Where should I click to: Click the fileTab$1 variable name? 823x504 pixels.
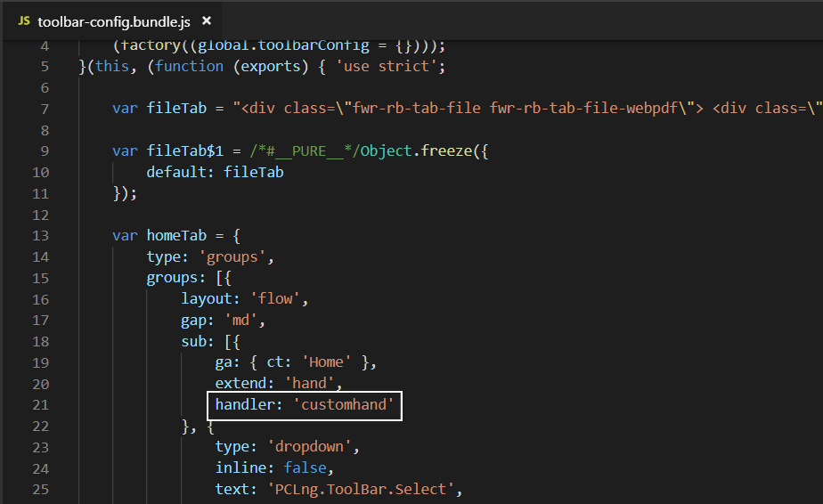coord(184,150)
